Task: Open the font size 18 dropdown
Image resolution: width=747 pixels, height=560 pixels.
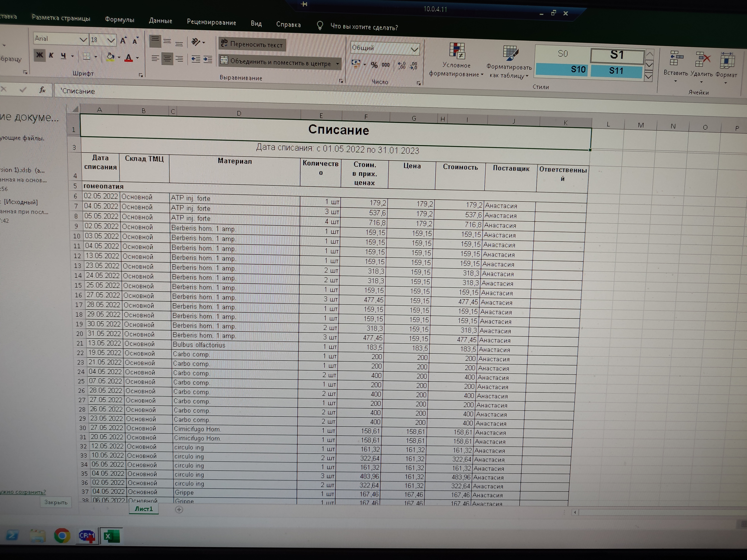Action: (111, 41)
